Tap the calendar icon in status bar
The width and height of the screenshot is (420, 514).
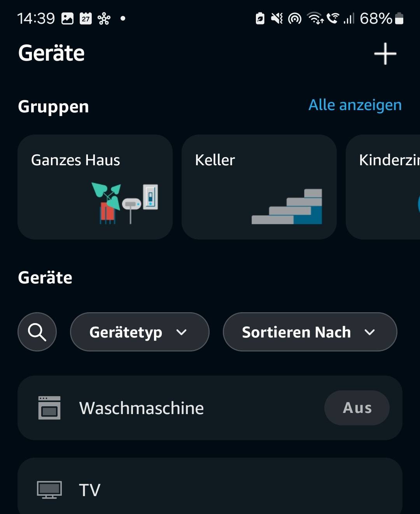(86, 18)
